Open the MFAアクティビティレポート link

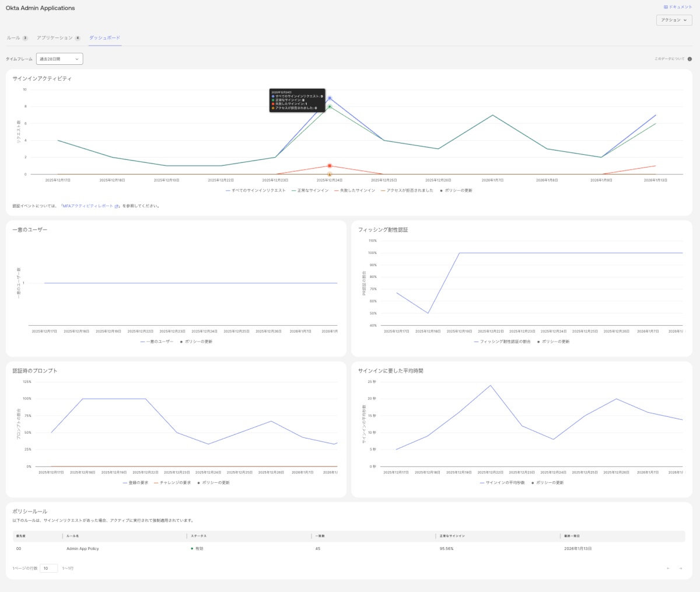(x=90, y=206)
